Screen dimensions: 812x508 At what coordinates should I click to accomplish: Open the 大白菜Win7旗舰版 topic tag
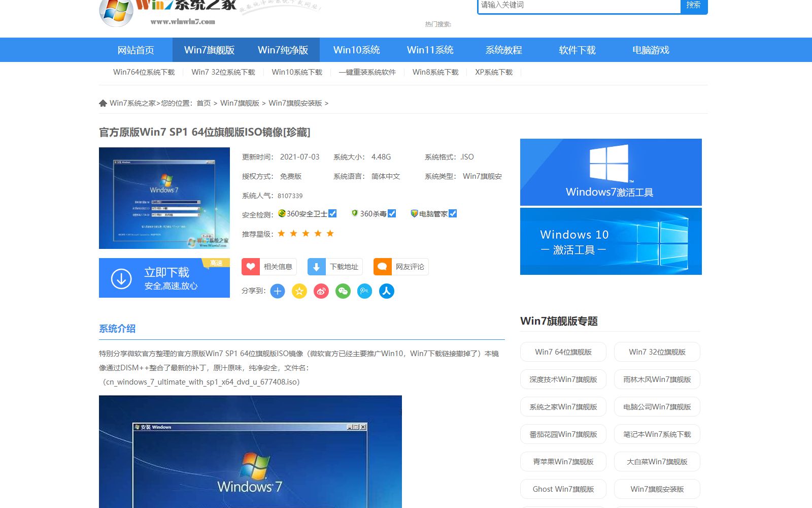[x=657, y=462]
